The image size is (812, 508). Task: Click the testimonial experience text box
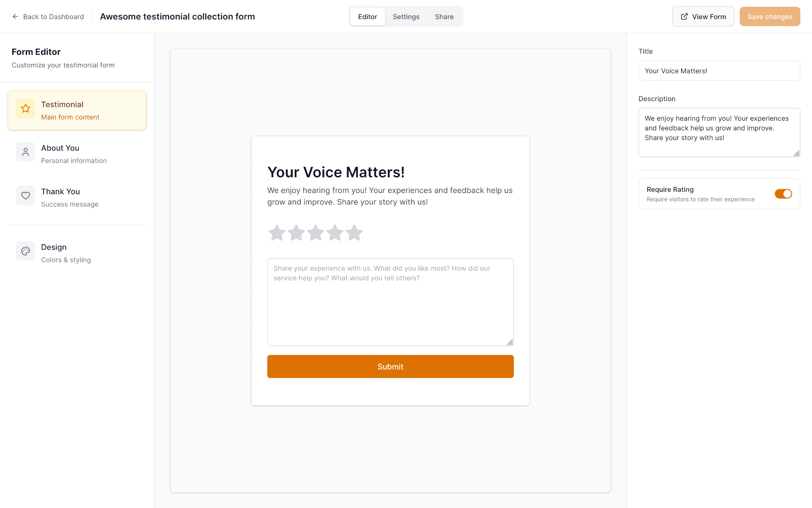[x=390, y=302]
